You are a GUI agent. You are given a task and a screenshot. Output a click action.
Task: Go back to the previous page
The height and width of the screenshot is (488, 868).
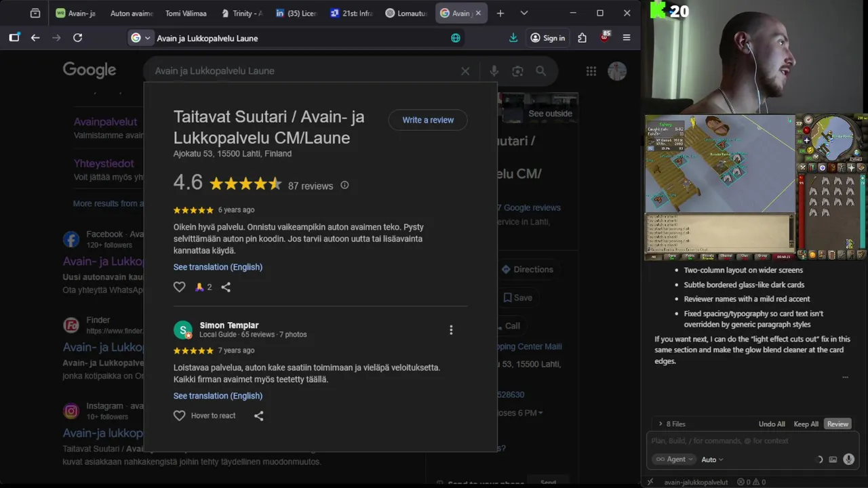[35, 38]
